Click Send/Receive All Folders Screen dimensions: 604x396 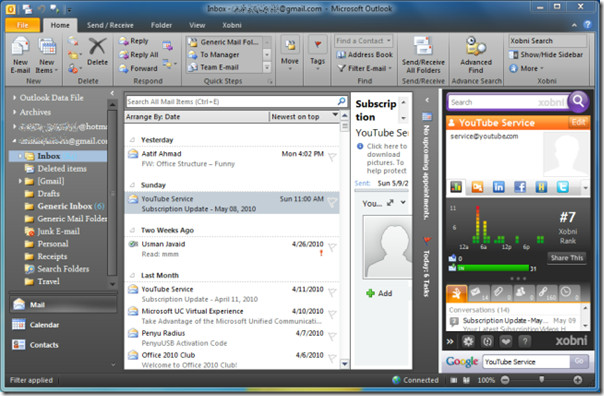[423, 55]
